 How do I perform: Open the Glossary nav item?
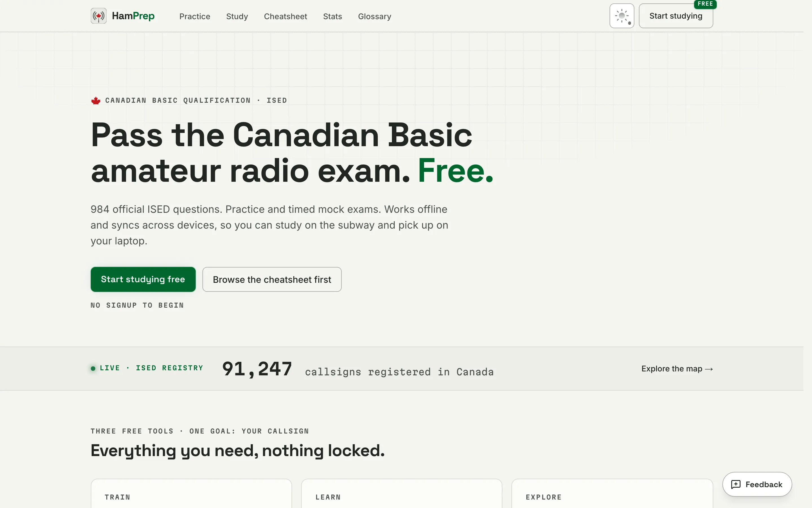(374, 16)
